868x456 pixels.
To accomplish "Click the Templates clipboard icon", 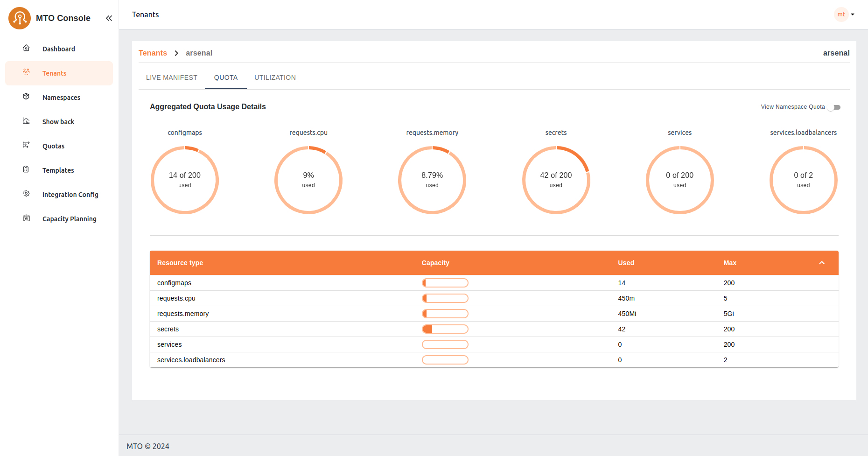I will (26, 170).
